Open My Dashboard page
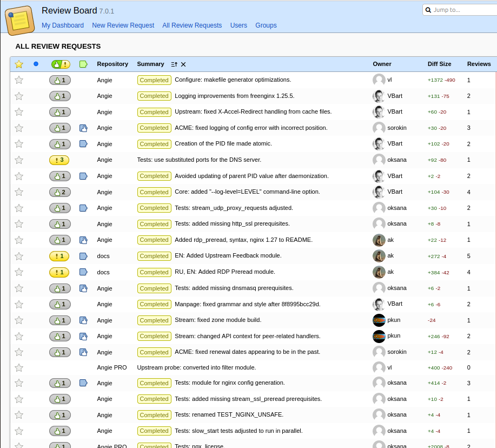Image resolution: width=497 pixels, height=448 pixels. point(63,25)
